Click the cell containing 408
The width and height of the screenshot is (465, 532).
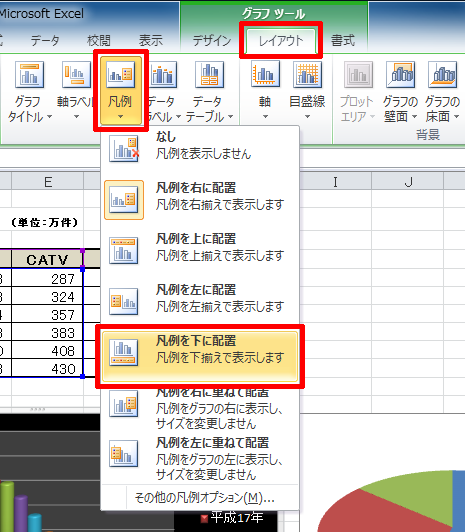coord(47,350)
